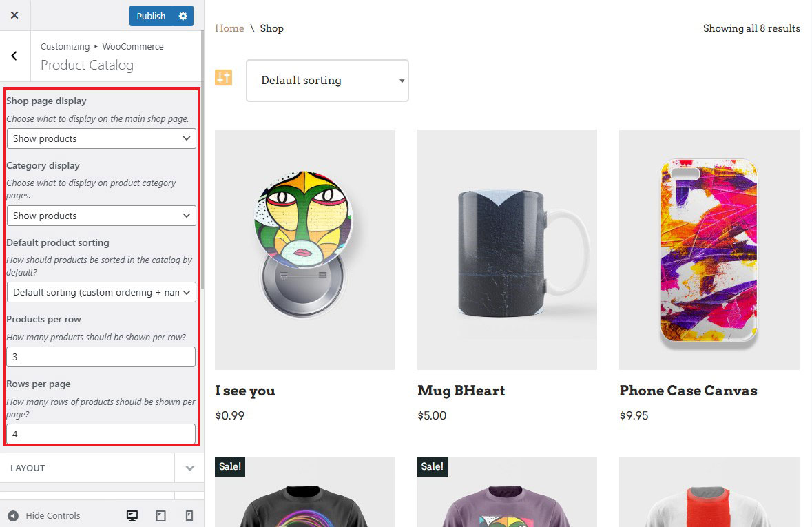
Task: Click the Rows per page field
Action: (x=101, y=434)
